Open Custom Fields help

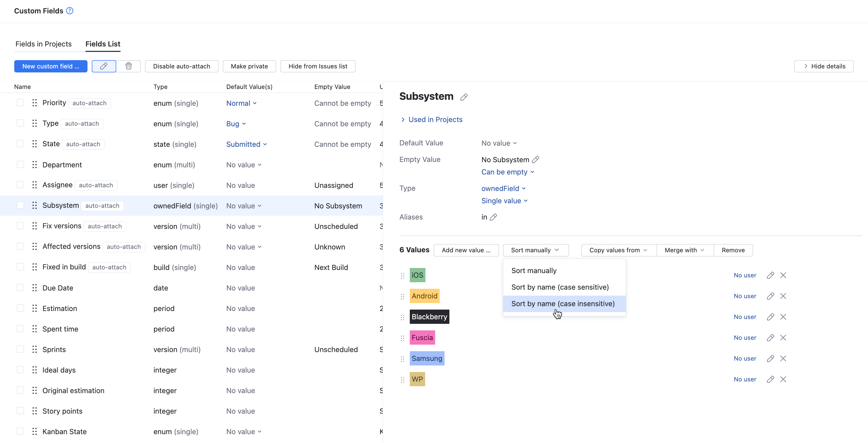[x=70, y=11]
